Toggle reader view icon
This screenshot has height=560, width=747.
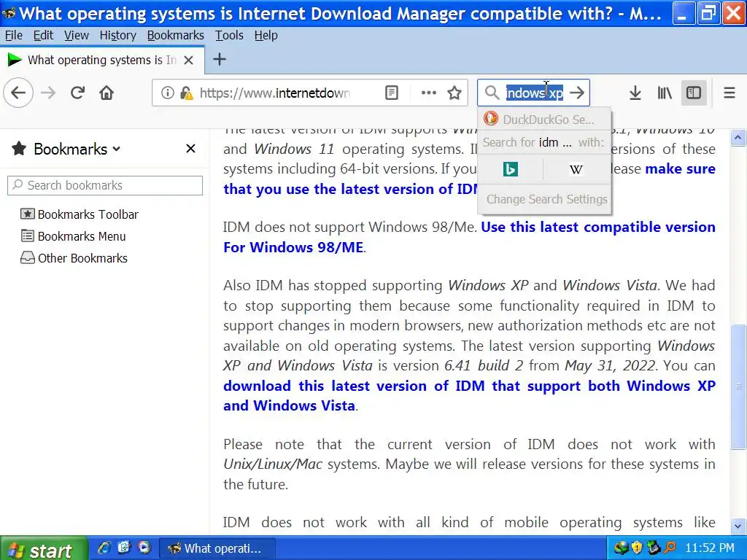tap(391, 93)
